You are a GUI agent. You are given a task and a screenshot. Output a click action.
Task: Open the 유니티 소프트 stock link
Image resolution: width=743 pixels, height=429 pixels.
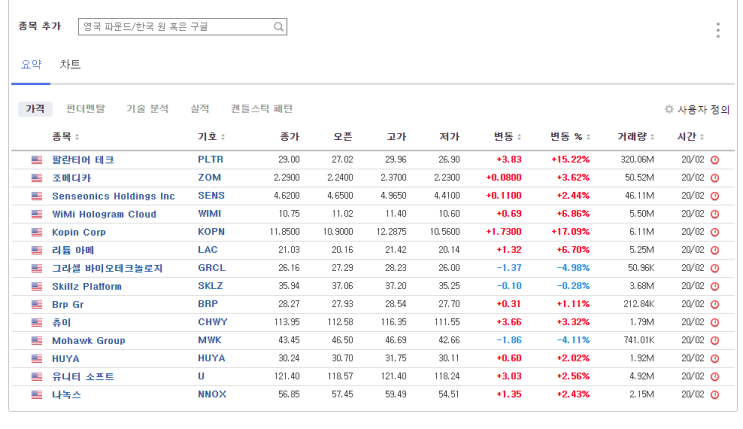click(x=83, y=377)
